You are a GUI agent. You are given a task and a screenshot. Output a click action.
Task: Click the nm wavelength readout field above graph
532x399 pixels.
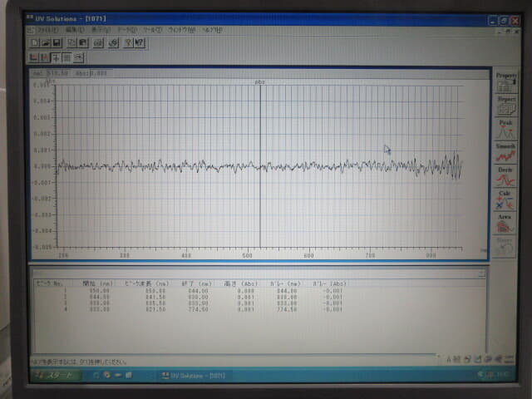point(51,73)
